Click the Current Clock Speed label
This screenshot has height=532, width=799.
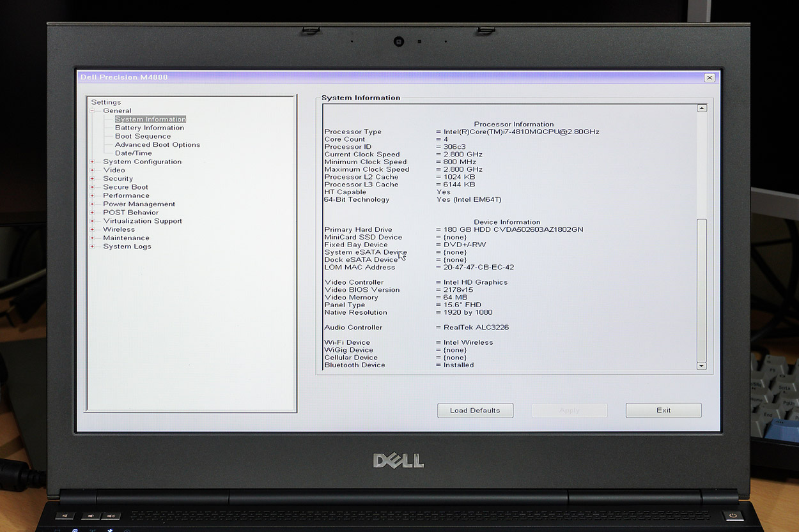362,155
